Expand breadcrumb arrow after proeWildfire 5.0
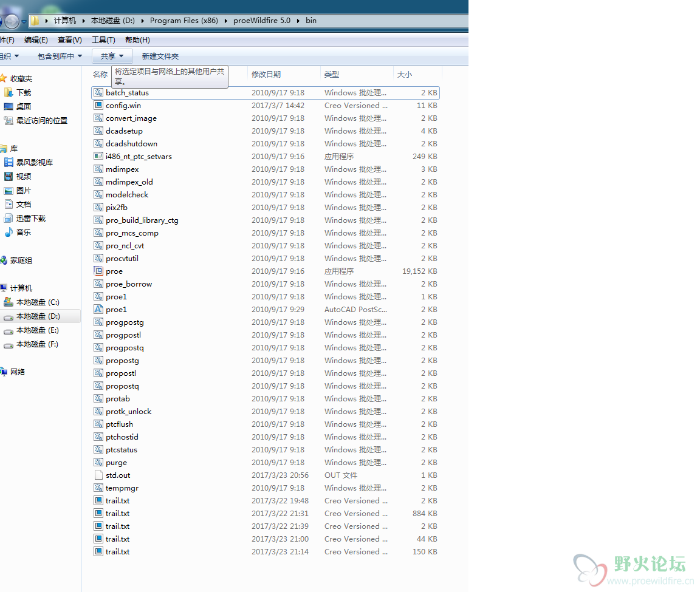 298,21
